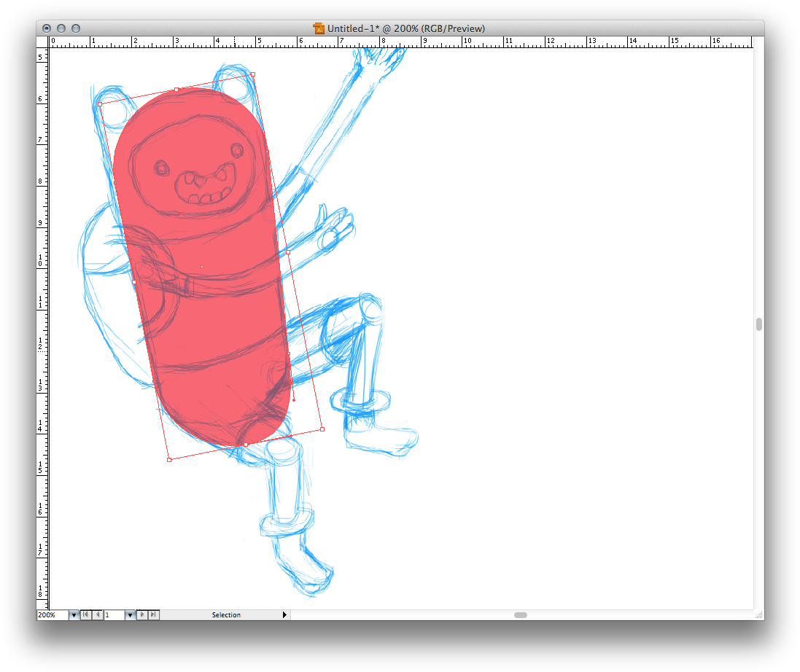Image resolution: width=800 pixels, height=672 pixels.
Task: Click the zoom field dropdown arrow icon
Action: click(x=74, y=614)
